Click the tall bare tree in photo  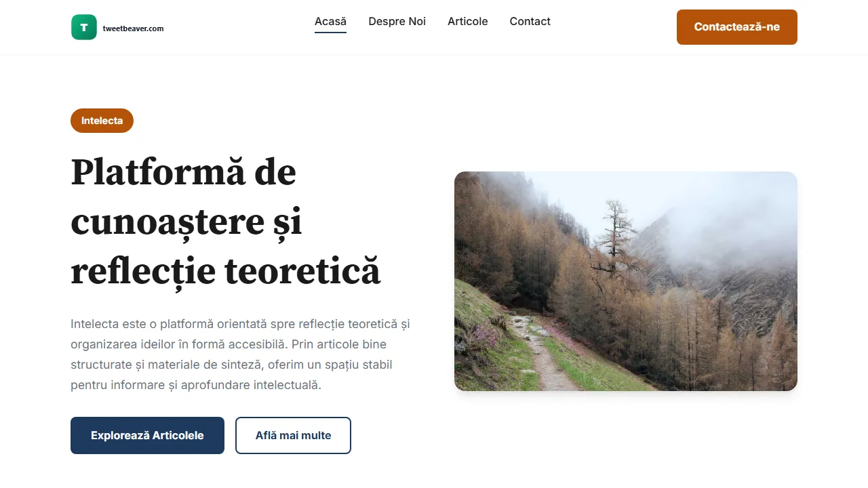(614, 237)
